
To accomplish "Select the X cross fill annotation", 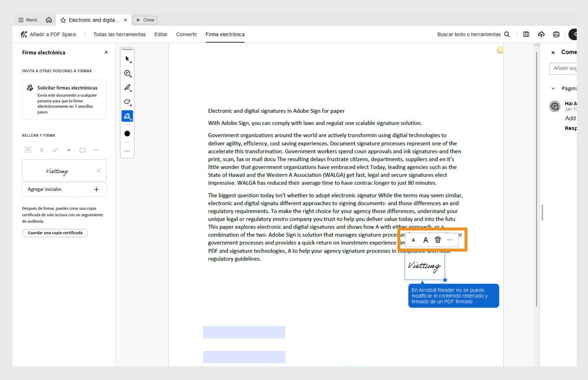I will [x=42, y=150].
